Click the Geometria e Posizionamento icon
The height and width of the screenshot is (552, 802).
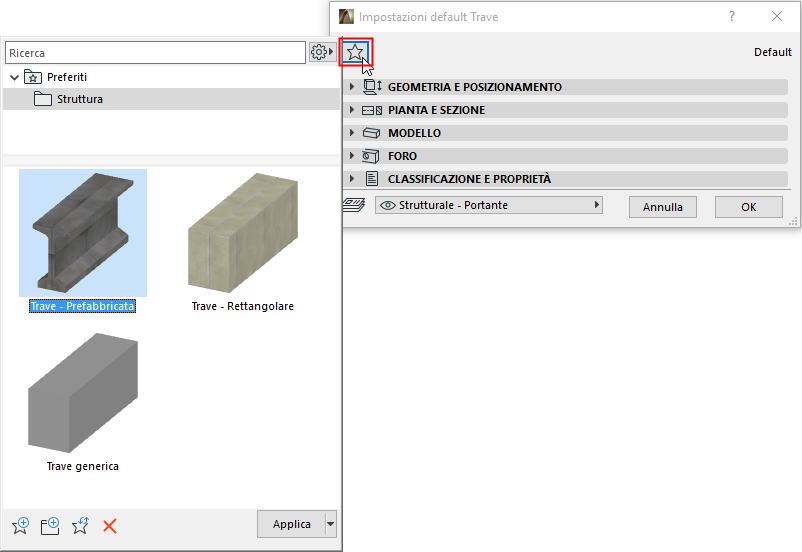(372, 87)
